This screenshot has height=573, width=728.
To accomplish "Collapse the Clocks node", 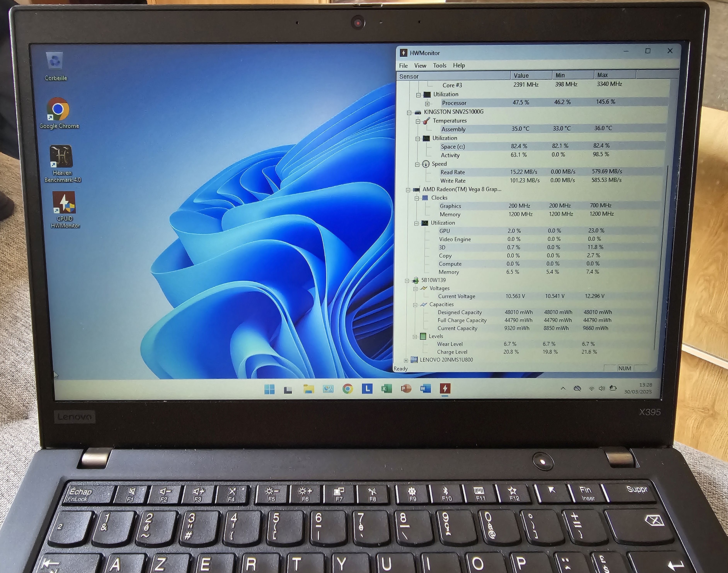I will 417,199.
